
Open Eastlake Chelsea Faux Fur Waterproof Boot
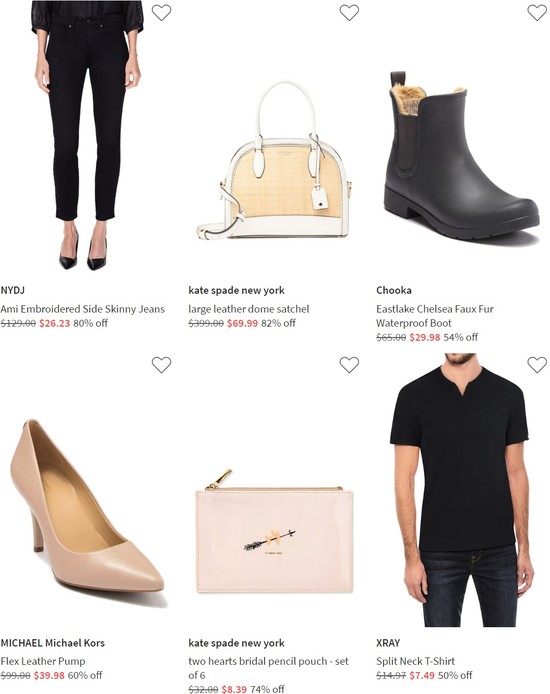pos(435,316)
